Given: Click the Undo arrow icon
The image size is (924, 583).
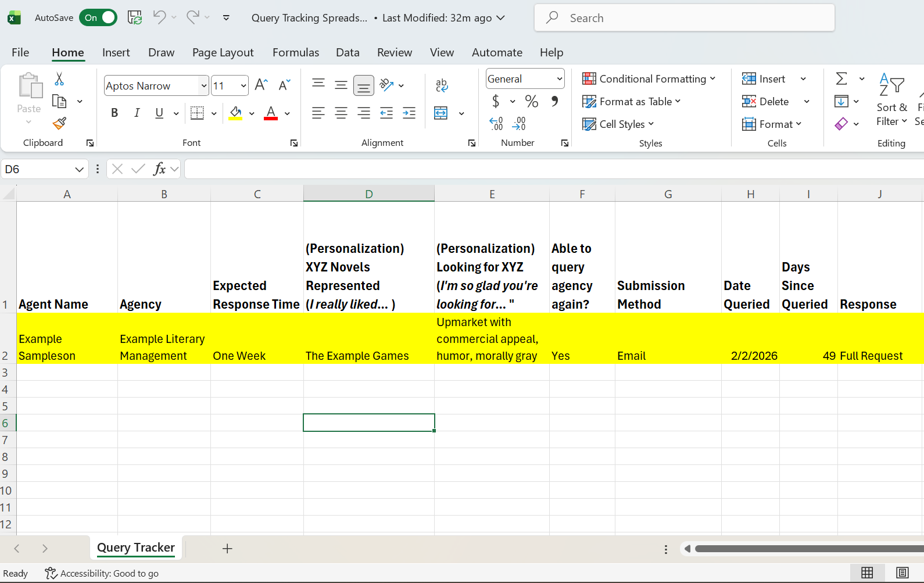Looking at the screenshot, I should 159,17.
